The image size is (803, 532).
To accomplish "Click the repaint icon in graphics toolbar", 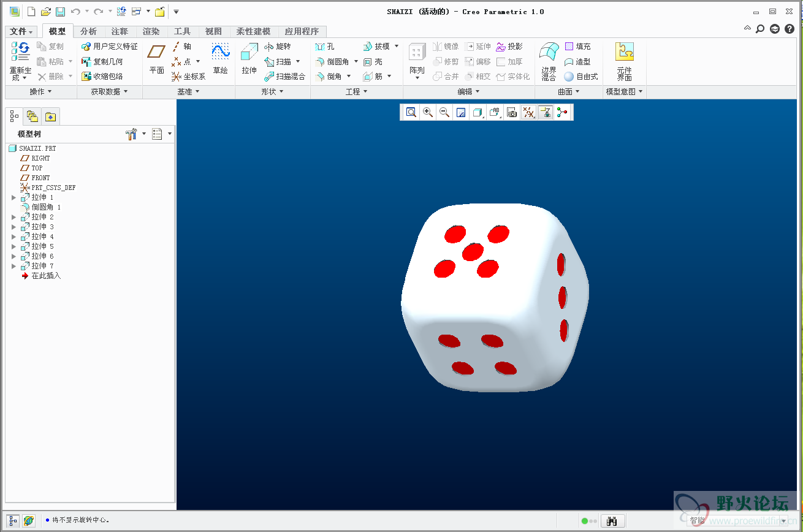I will pyautogui.click(x=461, y=112).
